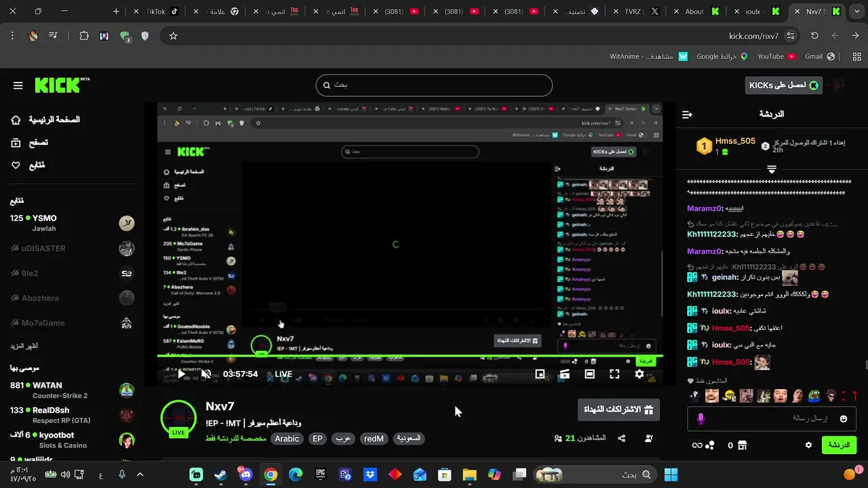This screenshot has width=868, height=488.
Task: Open the Following مُتابع sidebar item
Action: click(27, 165)
